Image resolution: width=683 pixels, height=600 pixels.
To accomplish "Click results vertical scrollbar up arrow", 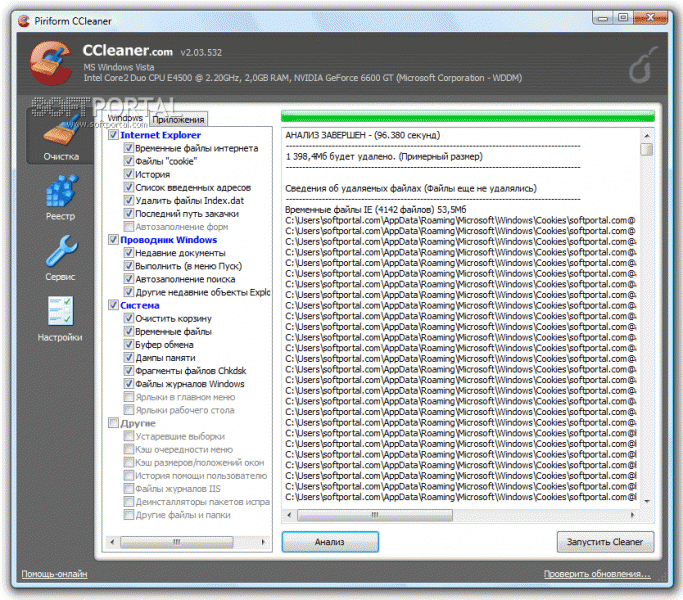I will coord(647,136).
